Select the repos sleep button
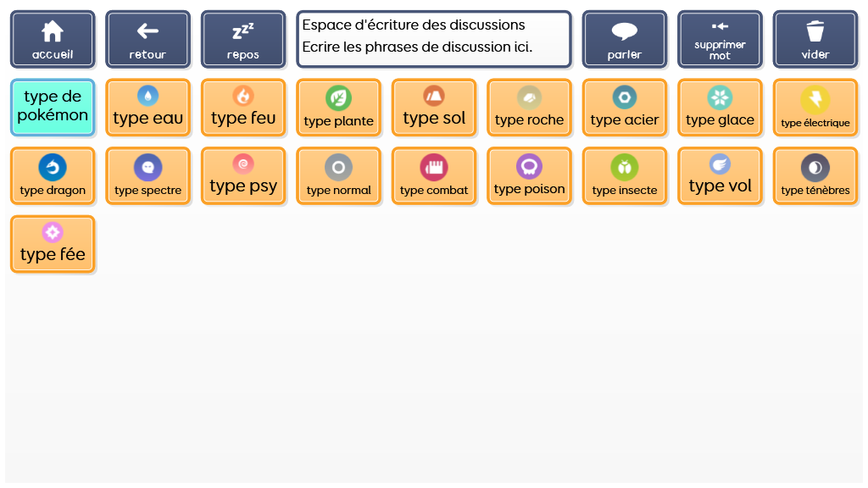The width and height of the screenshot is (868, 488). pos(243,39)
